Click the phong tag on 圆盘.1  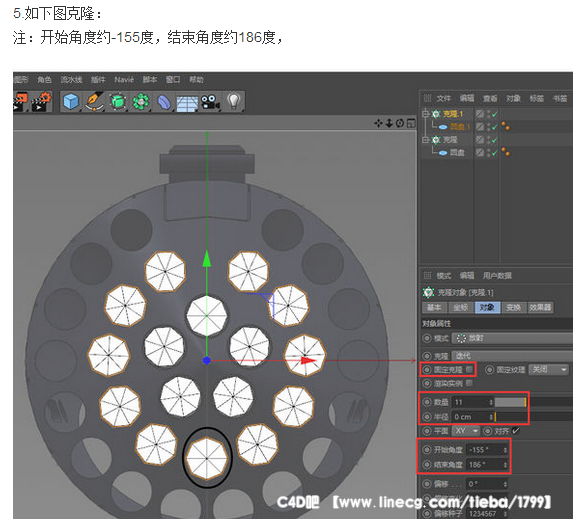tap(506, 127)
